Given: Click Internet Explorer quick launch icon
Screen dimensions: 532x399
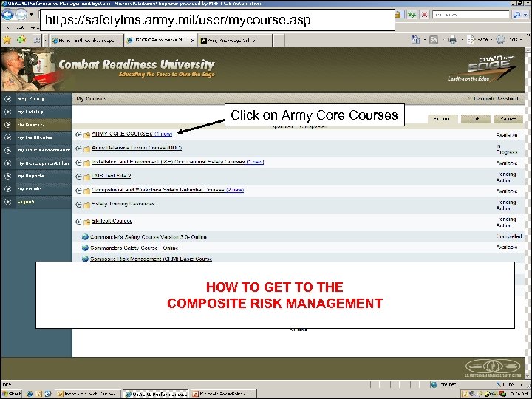Looking at the screenshot, I should tap(30, 394).
